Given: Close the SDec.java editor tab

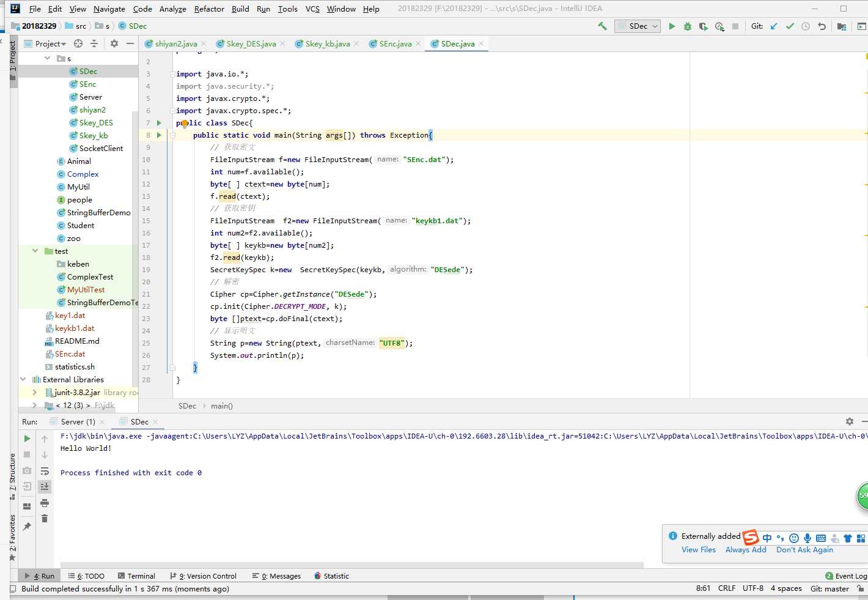Looking at the screenshot, I should [482, 43].
